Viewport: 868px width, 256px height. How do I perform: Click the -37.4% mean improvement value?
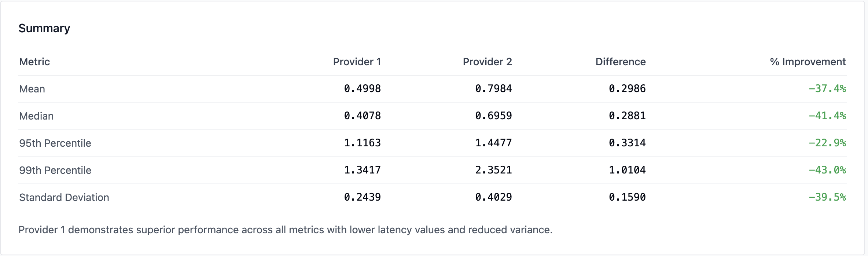tap(827, 89)
